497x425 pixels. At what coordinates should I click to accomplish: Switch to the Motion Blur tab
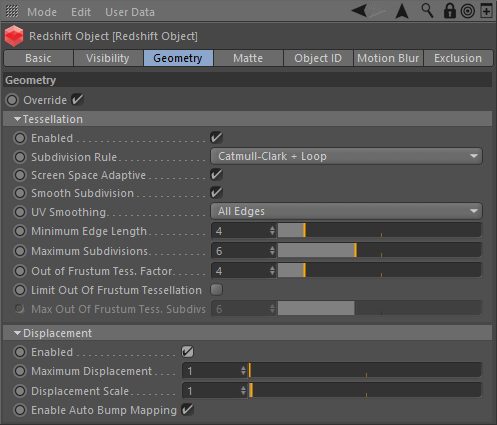pyautogui.click(x=388, y=58)
